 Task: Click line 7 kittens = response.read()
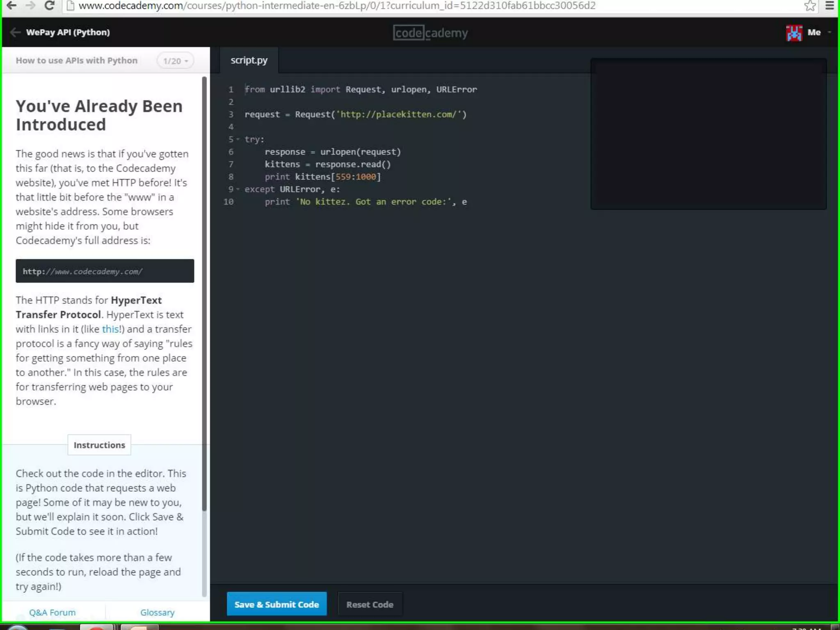pyautogui.click(x=328, y=164)
